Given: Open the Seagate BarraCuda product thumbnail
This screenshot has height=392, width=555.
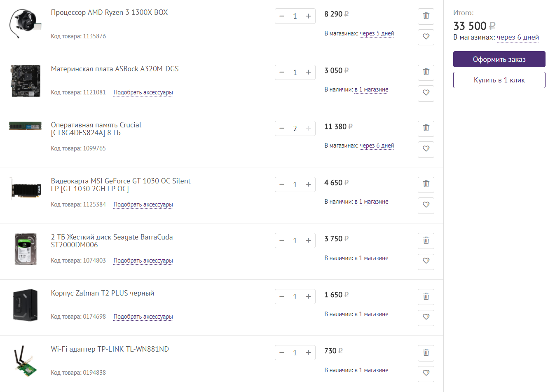Looking at the screenshot, I should point(26,249).
